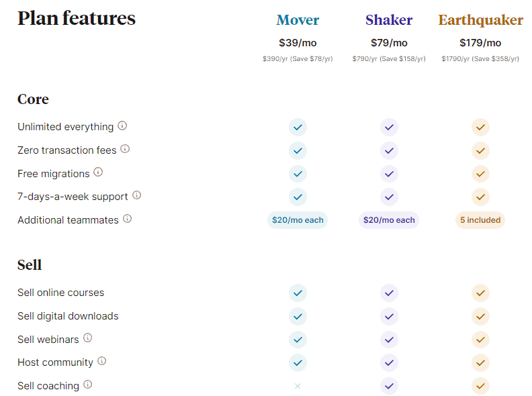Click Mover $20/mo each teammates badge

pyautogui.click(x=298, y=220)
